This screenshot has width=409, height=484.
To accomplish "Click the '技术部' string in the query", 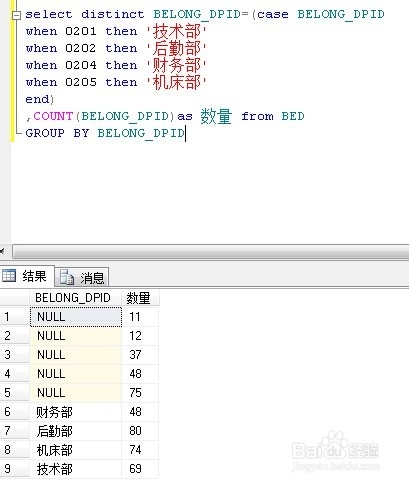I will (177, 32).
